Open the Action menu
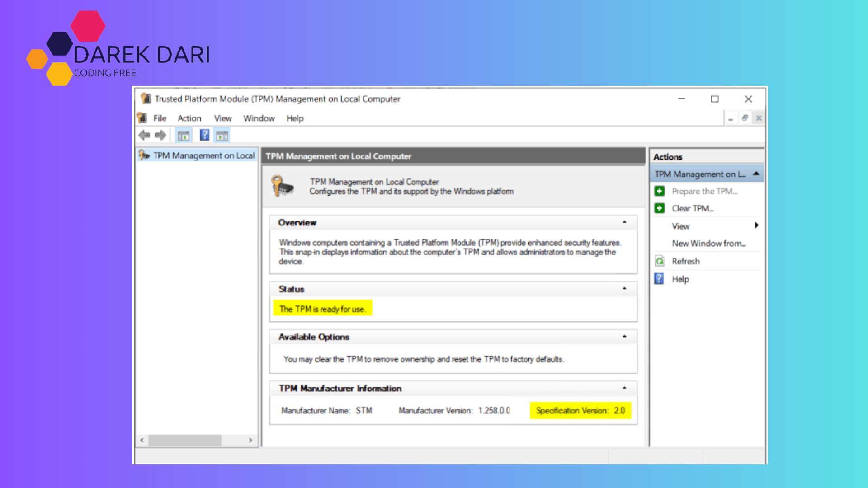868x488 pixels. (x=189, y=118)
